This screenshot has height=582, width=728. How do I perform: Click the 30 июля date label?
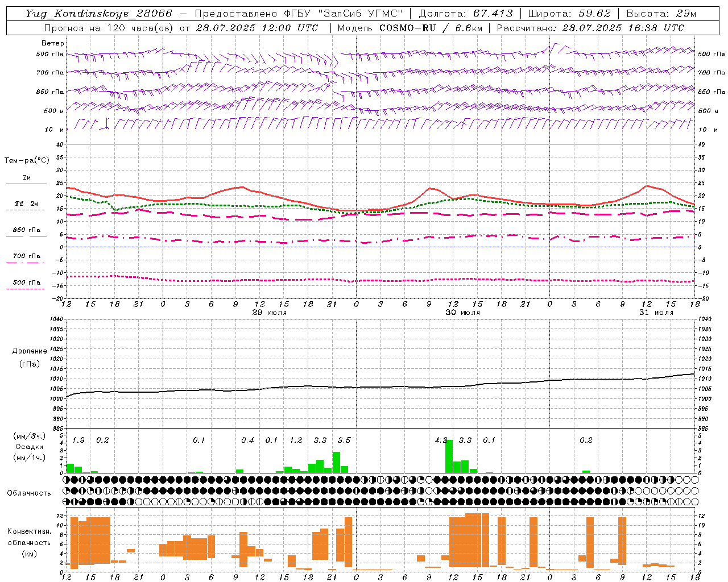click(462, 313)
